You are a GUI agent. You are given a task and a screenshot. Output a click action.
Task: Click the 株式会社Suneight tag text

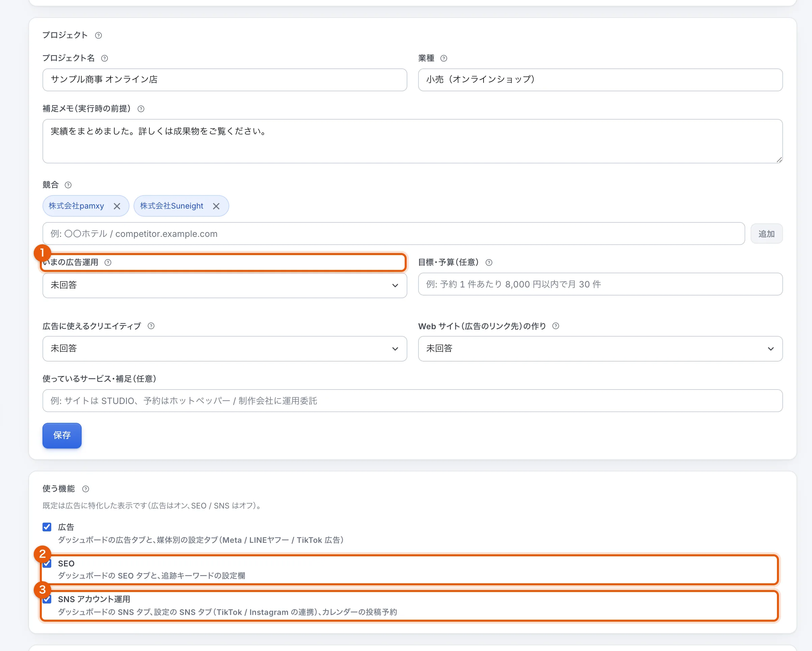[x=172, y=206]
